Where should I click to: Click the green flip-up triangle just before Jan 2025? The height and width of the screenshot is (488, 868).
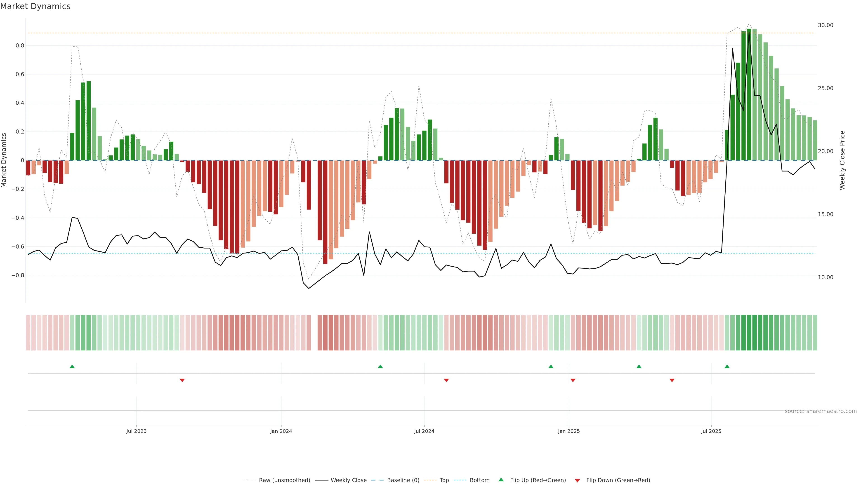(x=551, y=366)
